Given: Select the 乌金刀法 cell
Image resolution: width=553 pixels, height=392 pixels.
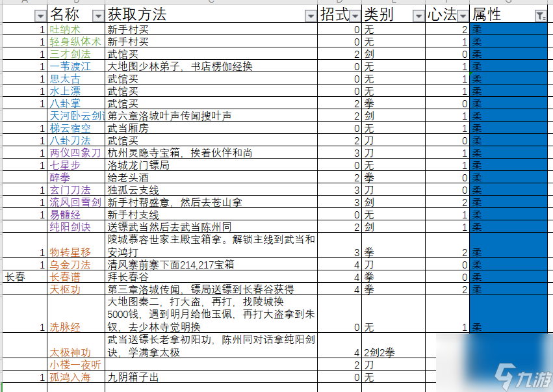Looking at the screenshot, I should pyautogui.click(x=76, y=265).
